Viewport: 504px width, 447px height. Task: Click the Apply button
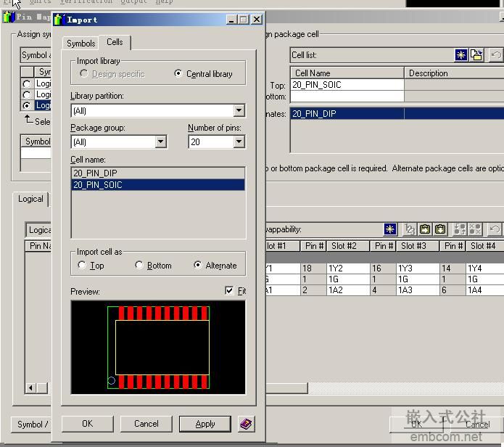[x=205, y=425]
